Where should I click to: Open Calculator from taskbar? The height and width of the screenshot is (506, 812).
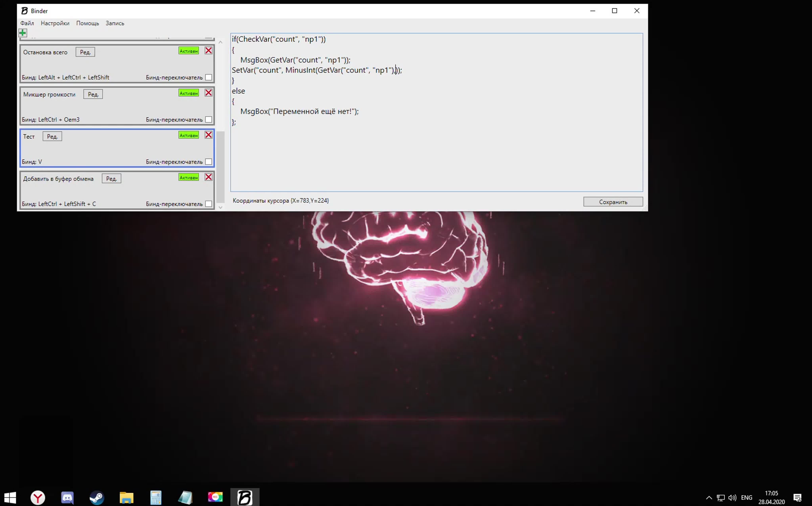coord(156,497)
